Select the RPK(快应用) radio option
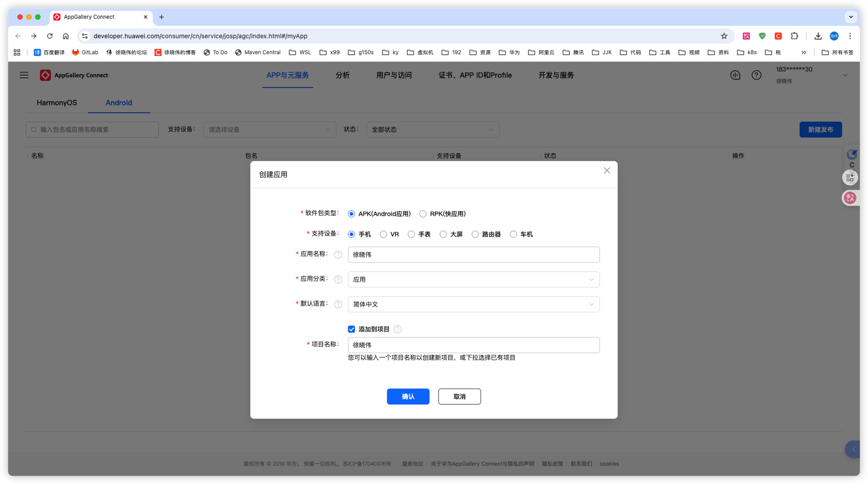This screenshot has height=484, width=868. [423, 214]
